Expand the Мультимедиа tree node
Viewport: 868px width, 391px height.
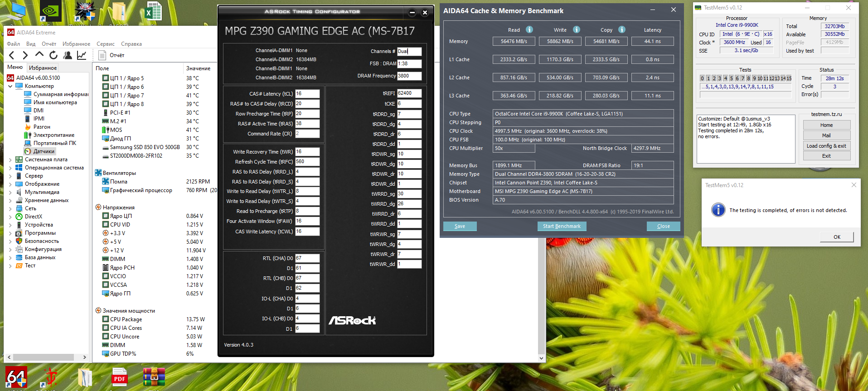10,192
